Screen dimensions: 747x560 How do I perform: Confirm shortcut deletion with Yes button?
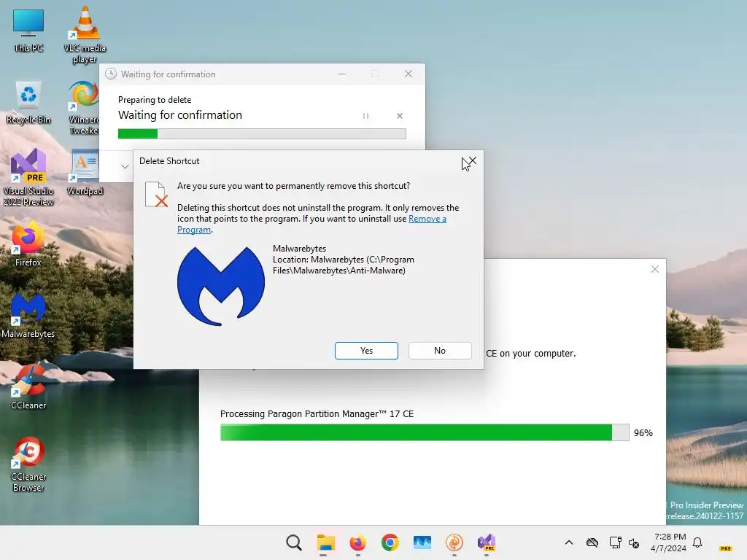point(366,351)
